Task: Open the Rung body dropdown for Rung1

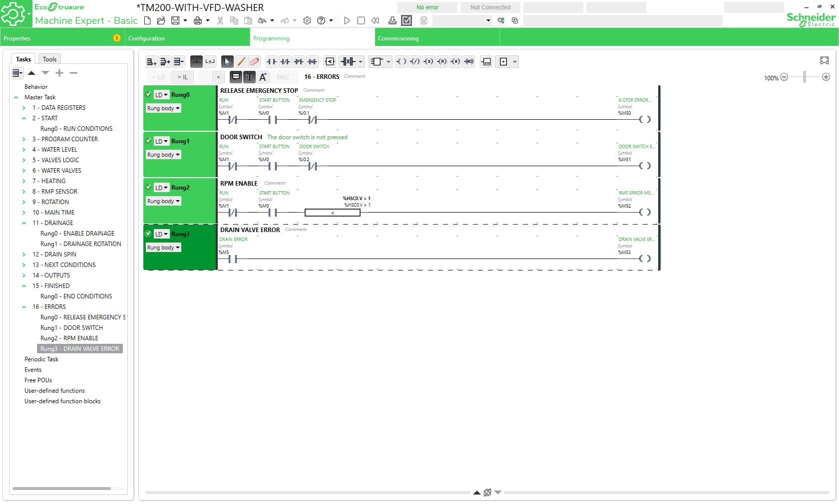Action: pyautogui.click(x=163, y=155)
